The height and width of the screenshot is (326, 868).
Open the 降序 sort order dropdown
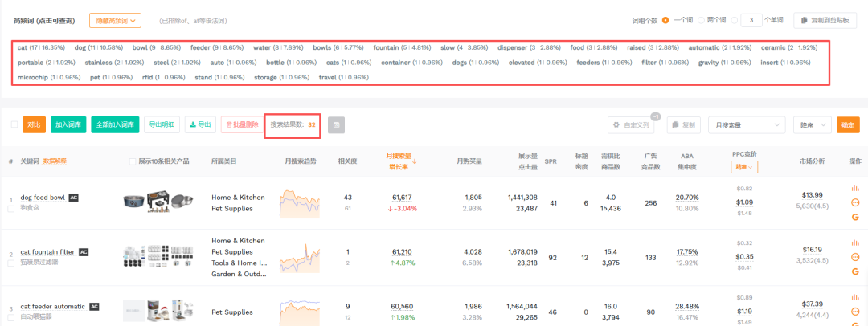[812, 125]
